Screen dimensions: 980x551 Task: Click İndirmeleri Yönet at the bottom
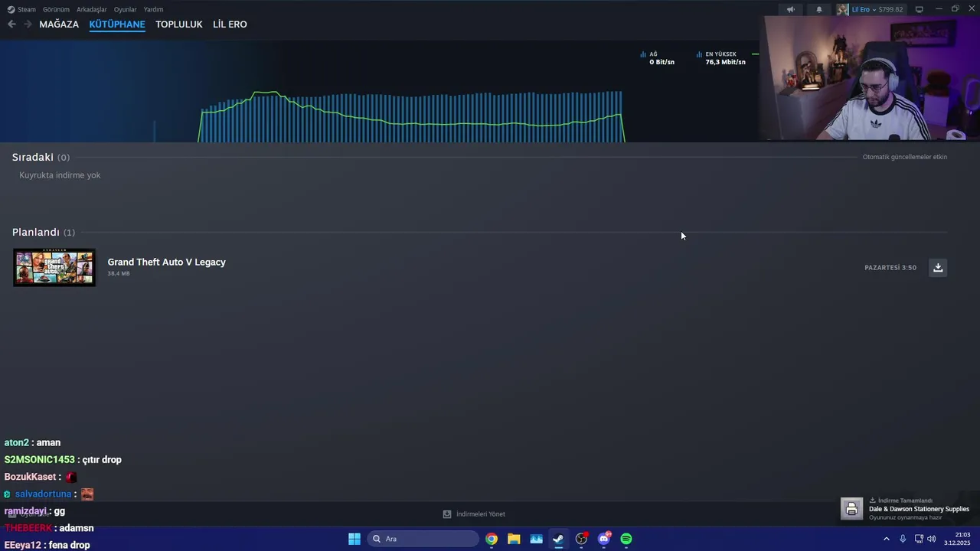(x=474, y=514)
